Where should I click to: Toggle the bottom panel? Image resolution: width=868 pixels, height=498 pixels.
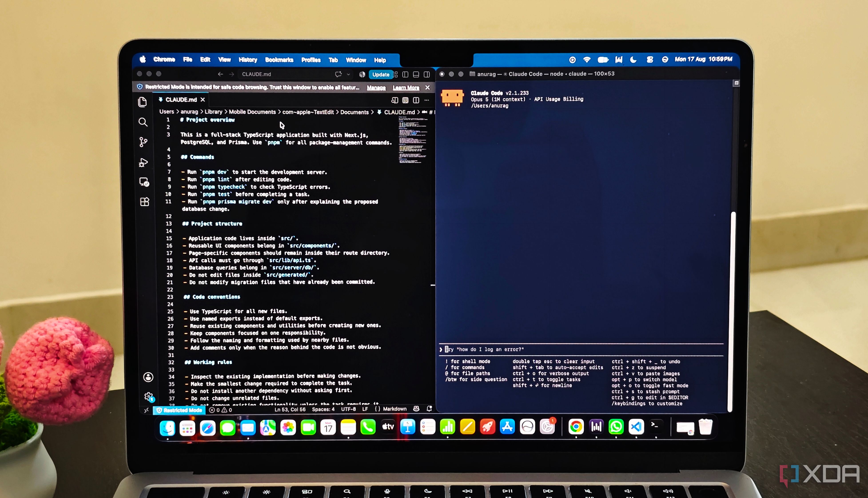coord(416,74)
